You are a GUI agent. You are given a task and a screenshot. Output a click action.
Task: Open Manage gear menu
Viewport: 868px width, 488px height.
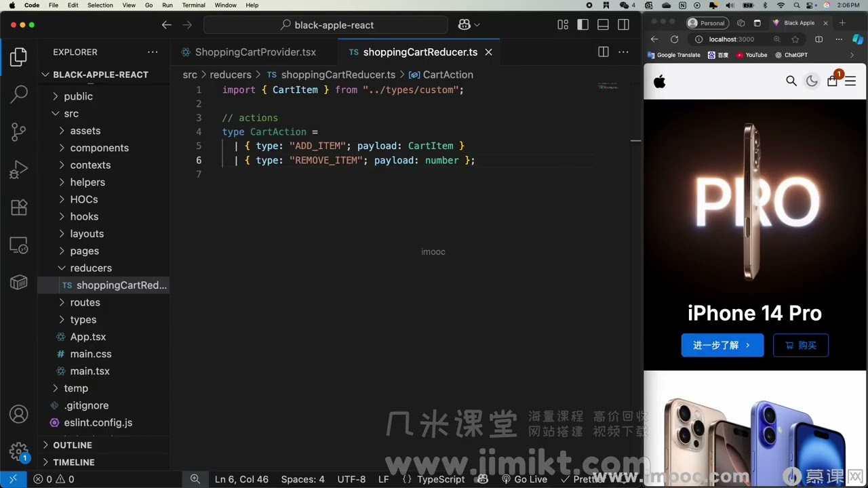pyautogui.click(x=19, y=451)
